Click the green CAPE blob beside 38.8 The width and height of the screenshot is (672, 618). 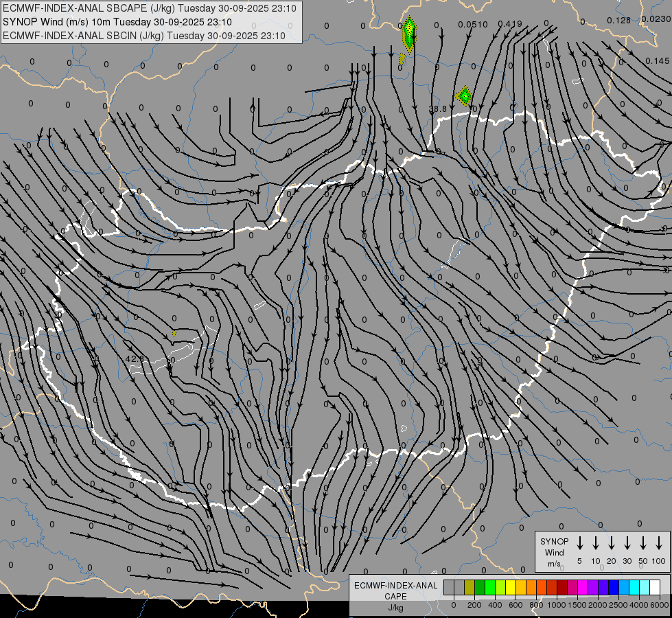pos(465,96)
